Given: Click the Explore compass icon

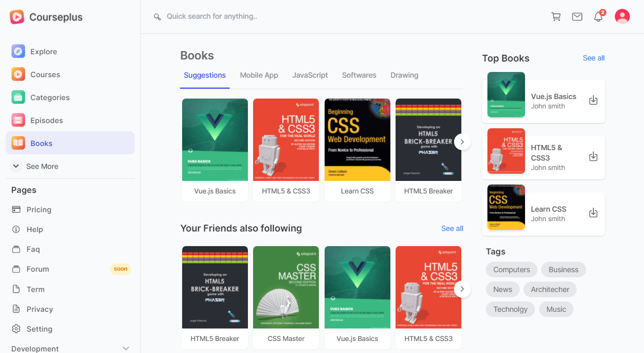Looking at the screenshot, I should click(18, 51).
